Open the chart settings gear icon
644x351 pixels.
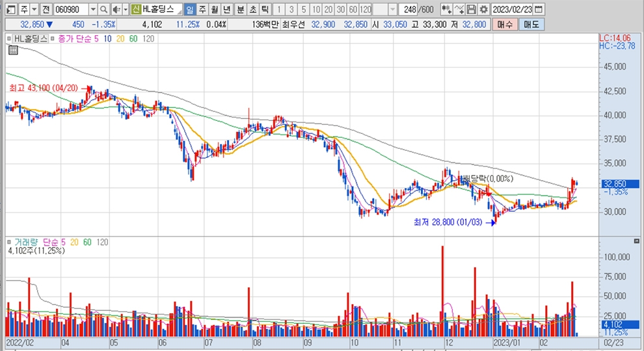(x=483, y=10)
